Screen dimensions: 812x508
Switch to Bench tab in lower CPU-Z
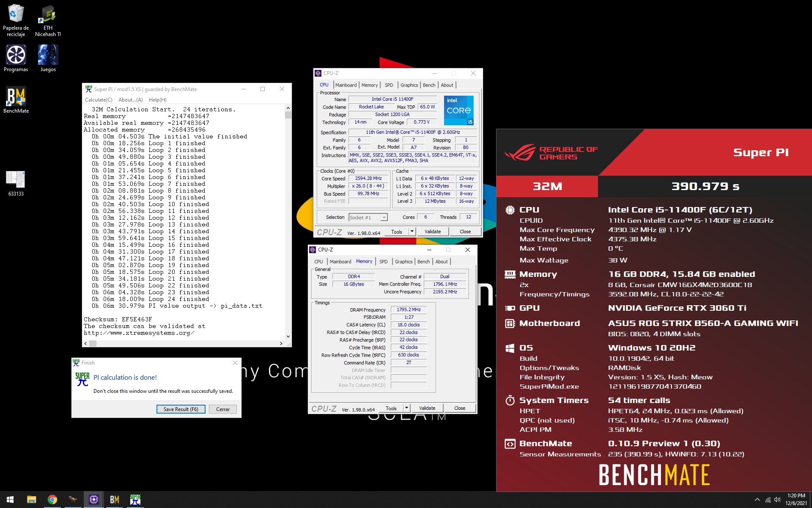pyautogui.click(x=423, y=262)
